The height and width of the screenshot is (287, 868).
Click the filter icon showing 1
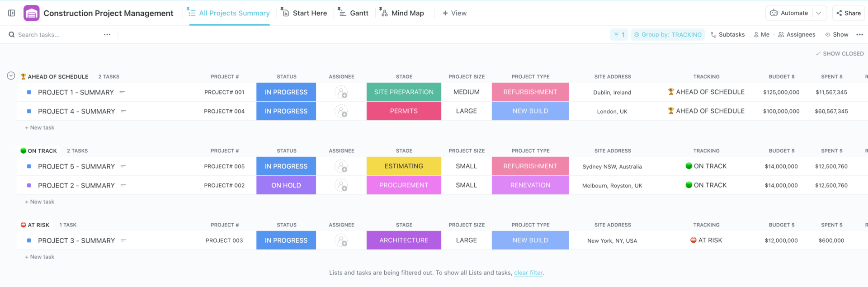pos(619,35)
